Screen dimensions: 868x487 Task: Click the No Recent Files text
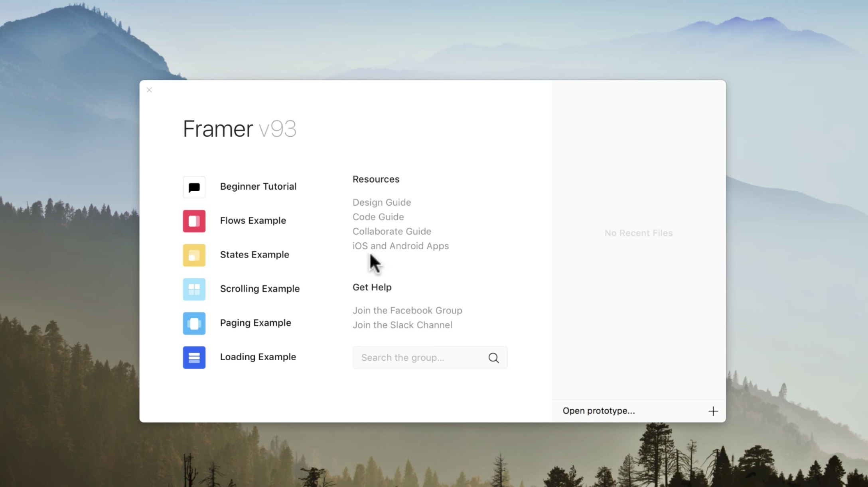[638, 233]
